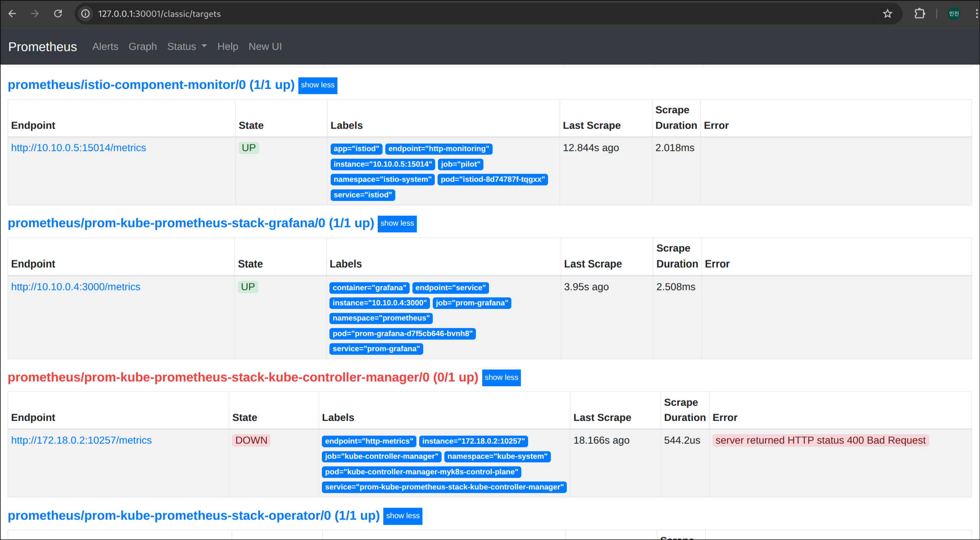Open the browser extensions puzzle icon
Viewport: 980px width, 540px height.
click(920, 14)
